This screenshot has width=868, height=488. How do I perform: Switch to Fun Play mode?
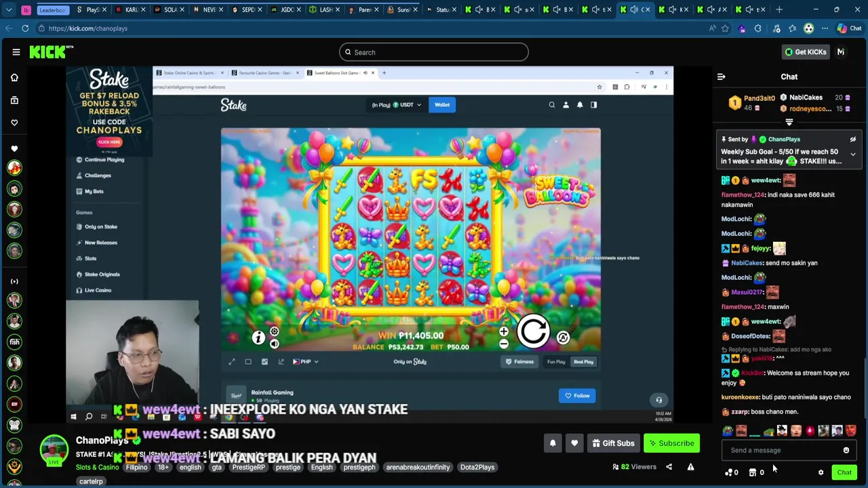pos(556,362)
